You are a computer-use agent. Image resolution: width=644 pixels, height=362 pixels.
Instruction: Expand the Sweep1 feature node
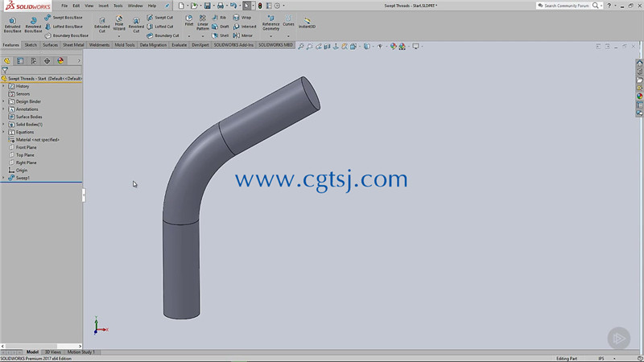[4, 178]
